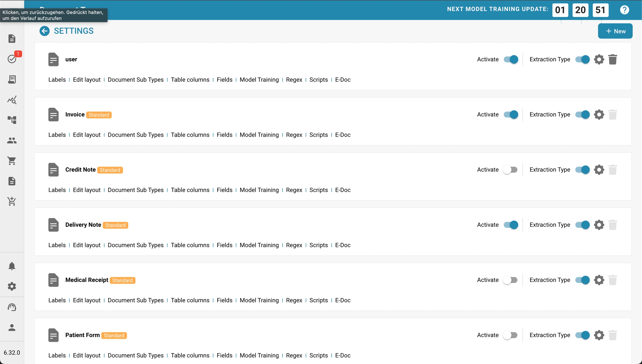Image resolution: width=642 pixels, height=364 pixels.
Task: Click the back arrow next to Settings
Action: point(45,31)
